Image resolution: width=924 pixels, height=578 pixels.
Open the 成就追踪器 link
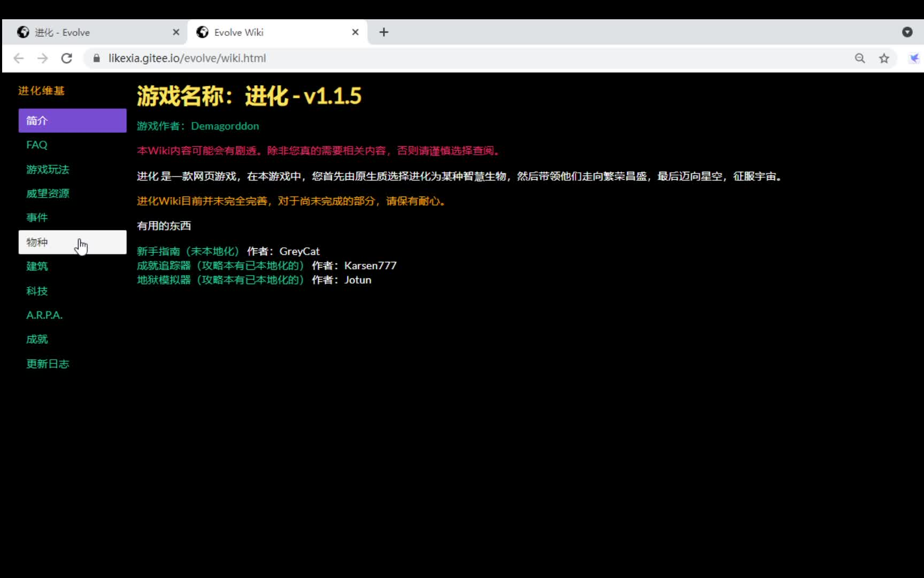click(220, 265)
